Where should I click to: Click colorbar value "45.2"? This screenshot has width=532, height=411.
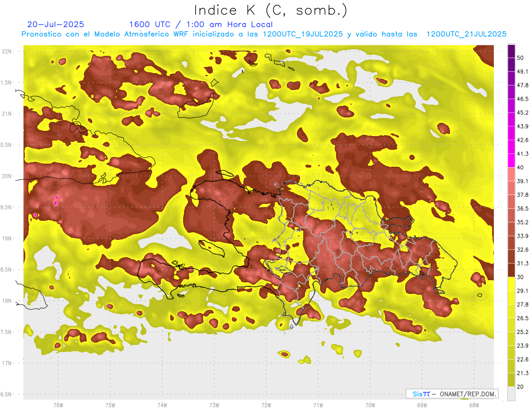coord(523,113)
